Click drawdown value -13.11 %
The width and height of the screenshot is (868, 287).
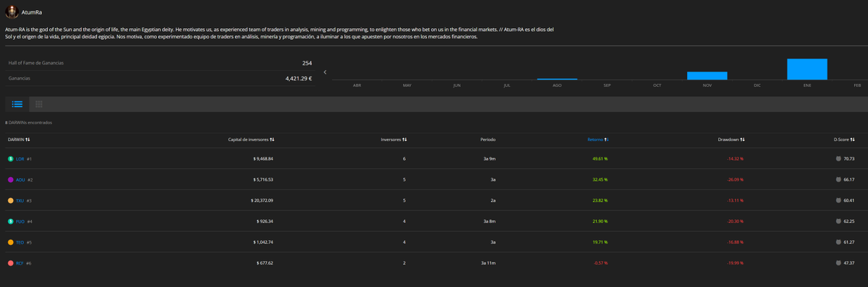click(735, 200)
